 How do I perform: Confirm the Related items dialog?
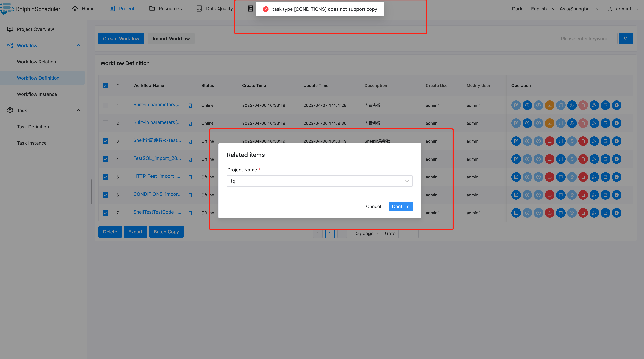(400, 206)
